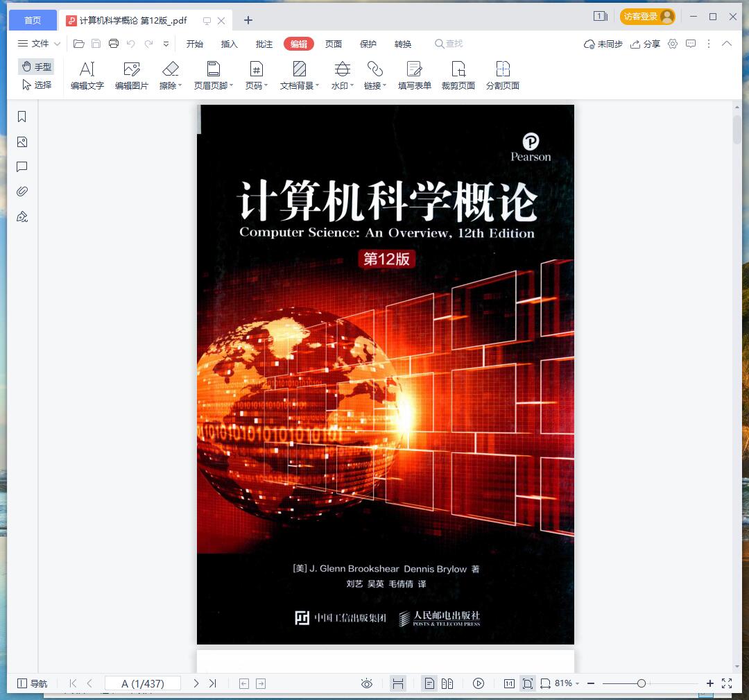Undo the last action
This screenshot has height=700, width=749.
(131, 44)
